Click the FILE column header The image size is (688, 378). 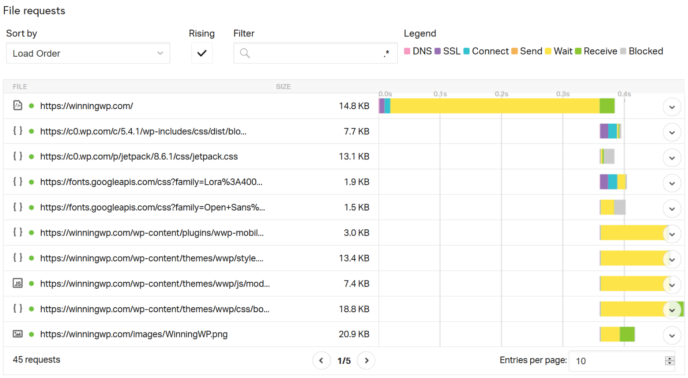(x=20, y=86)
